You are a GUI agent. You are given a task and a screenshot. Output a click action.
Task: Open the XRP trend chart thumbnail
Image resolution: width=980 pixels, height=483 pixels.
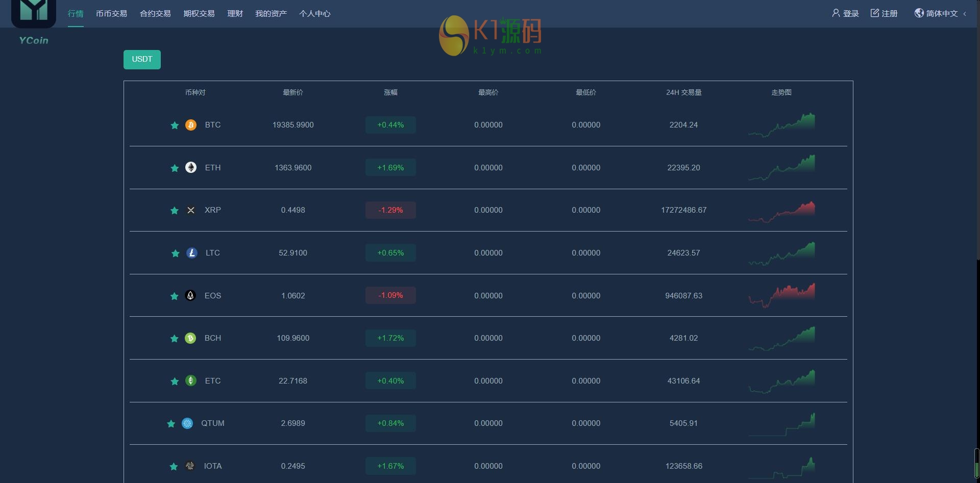coord(781,212)
